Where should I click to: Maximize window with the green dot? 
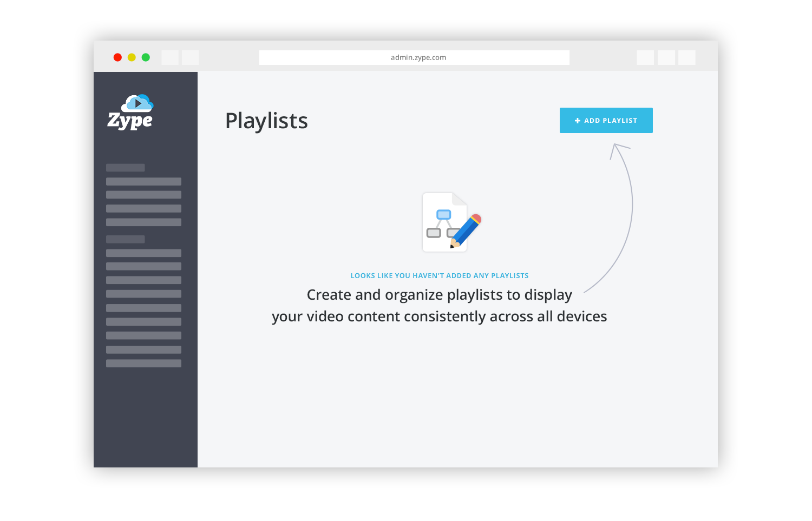click(146, 57)
